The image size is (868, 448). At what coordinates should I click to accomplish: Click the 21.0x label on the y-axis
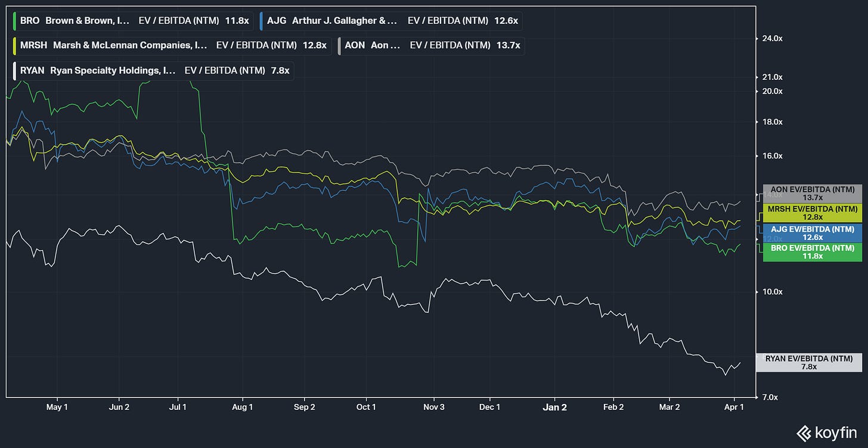tap(773, 77)
